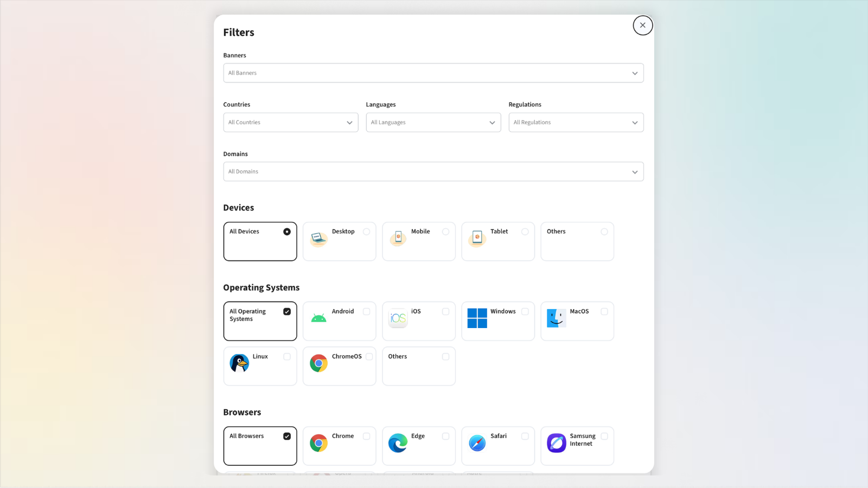This screenshot has height=488, width=868.
Task: Click the Mobile phone icon
Action: (398, 238)
